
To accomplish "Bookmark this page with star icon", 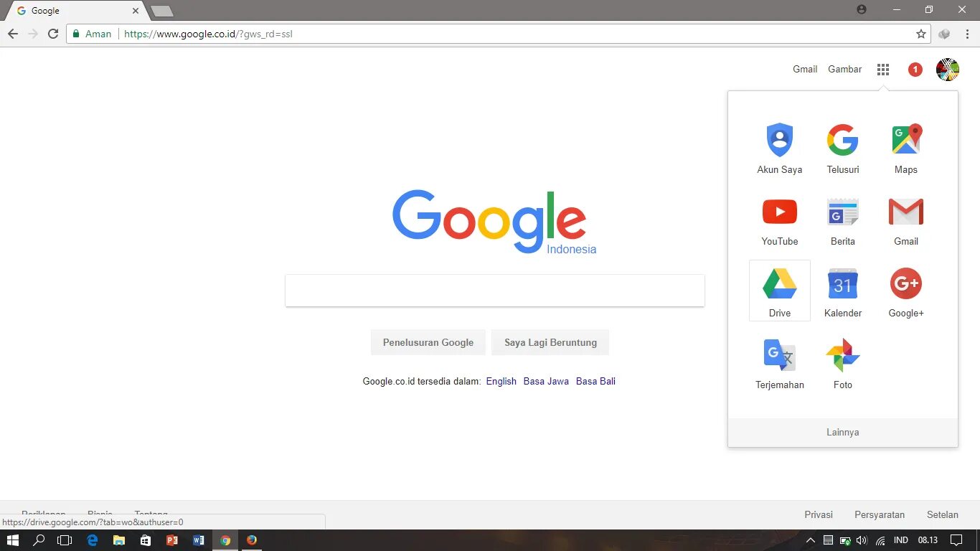I will [921, 34].
